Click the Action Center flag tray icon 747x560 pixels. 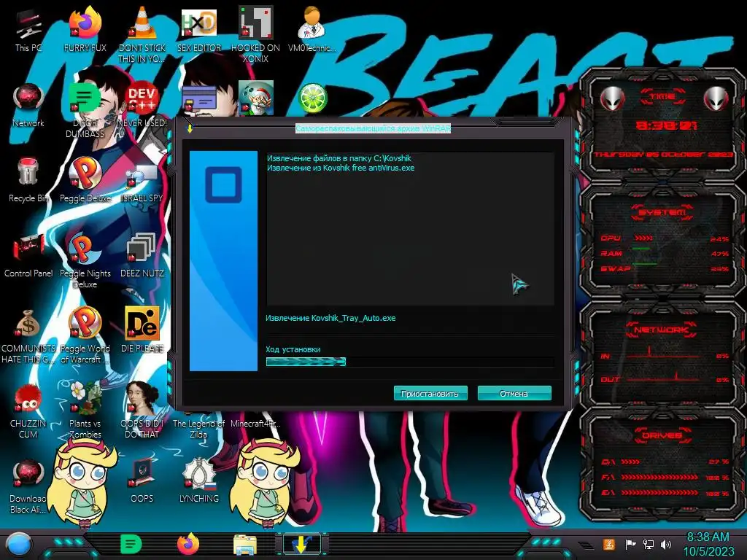point(630,544)
